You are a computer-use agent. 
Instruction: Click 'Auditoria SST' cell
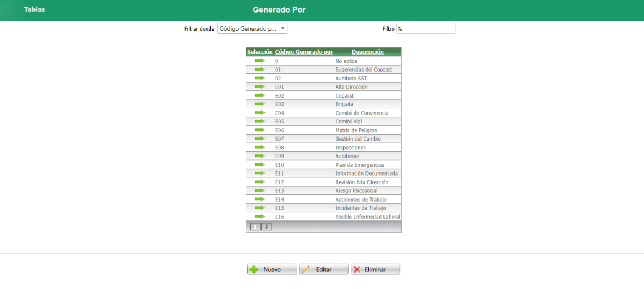click(x=368, y=78)
